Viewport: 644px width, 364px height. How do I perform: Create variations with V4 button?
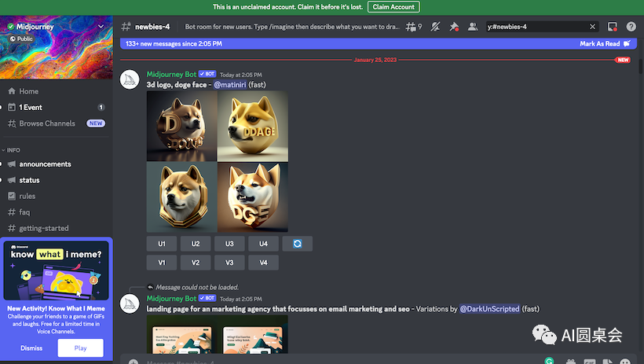(263, 263)
